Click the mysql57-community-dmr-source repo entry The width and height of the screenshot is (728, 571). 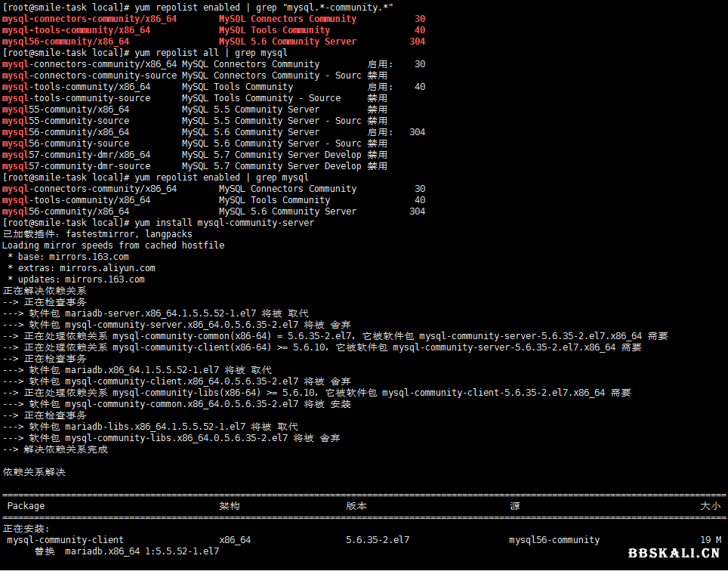tap(76, 166)
